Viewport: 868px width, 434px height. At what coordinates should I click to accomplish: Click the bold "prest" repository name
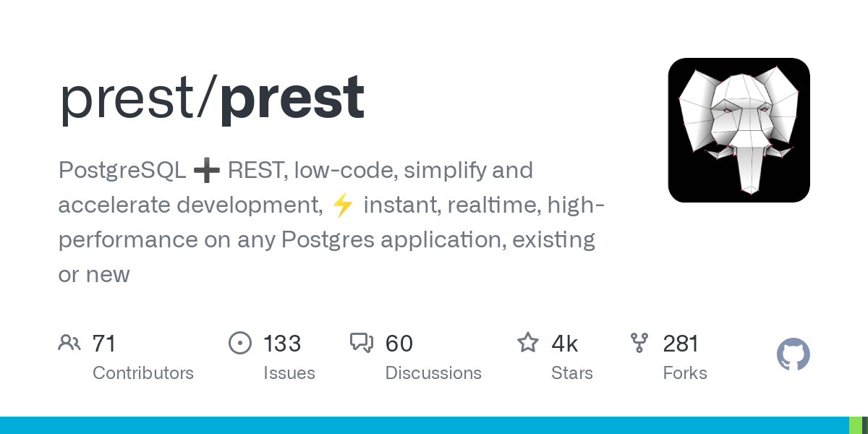coord(292,98)
